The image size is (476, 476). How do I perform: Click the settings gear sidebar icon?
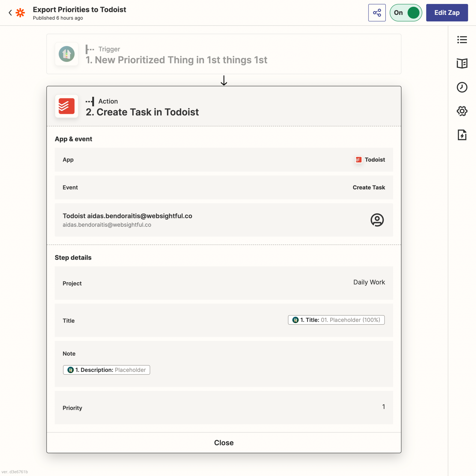click(462, 111)
